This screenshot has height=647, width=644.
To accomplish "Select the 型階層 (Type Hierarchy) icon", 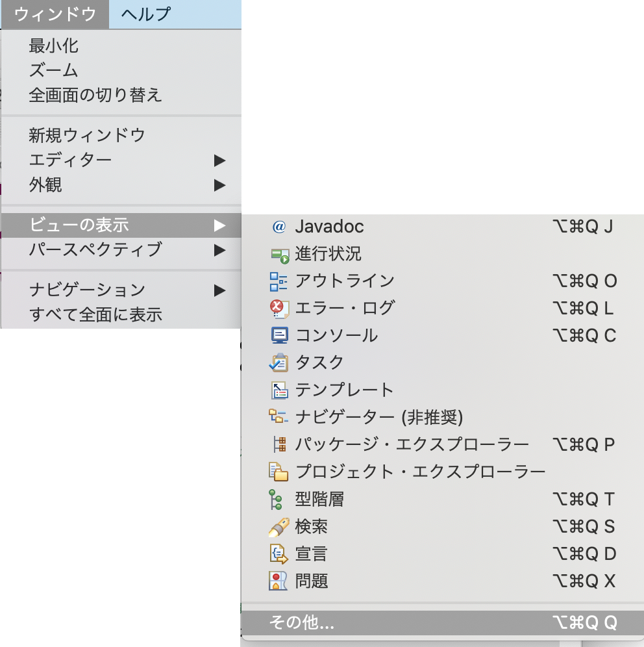I will tap(279, 500).
